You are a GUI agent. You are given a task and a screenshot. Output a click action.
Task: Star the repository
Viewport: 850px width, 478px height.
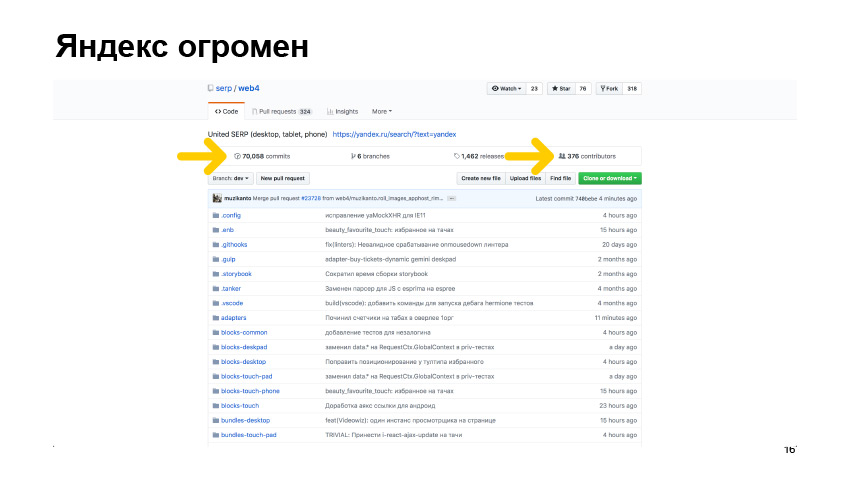(x=561, y=88)
